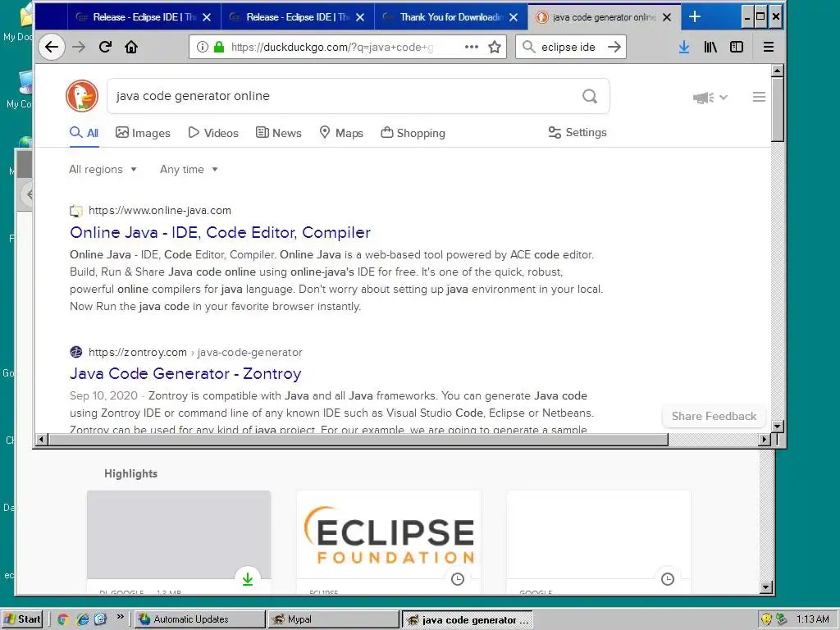Screen dimensions: 840x630
Task: Close the java code generator tab
Action: [x=667, y=17]
